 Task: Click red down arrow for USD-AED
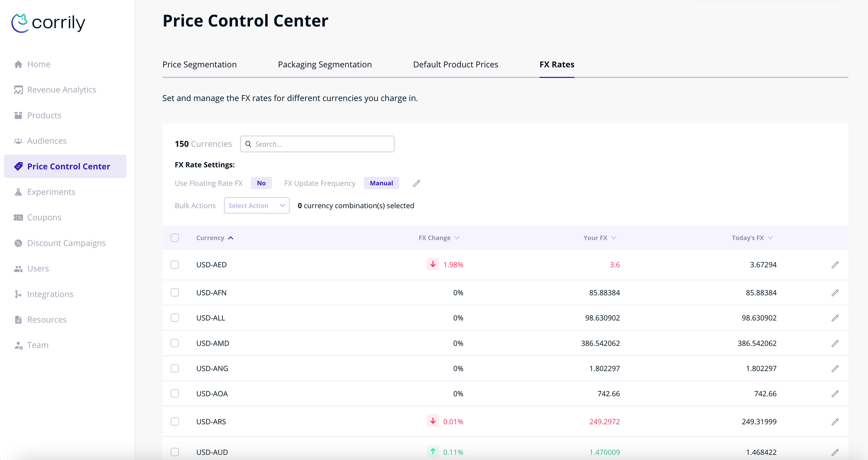[x=433, y=264]
